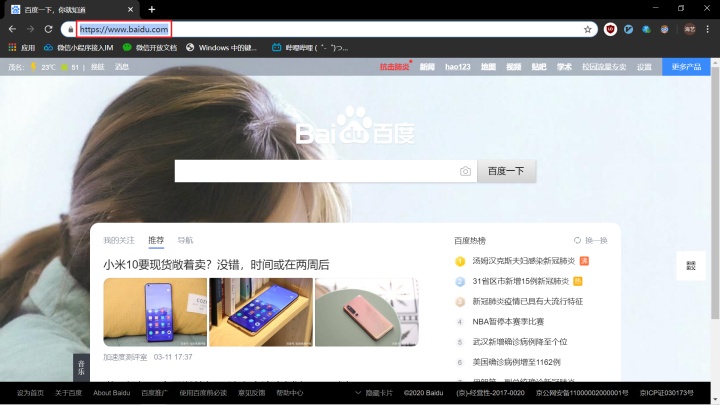This screenshot has width=720, height=405.
Task: Open the globe extension icon
Action: click(x=646, y=29)
